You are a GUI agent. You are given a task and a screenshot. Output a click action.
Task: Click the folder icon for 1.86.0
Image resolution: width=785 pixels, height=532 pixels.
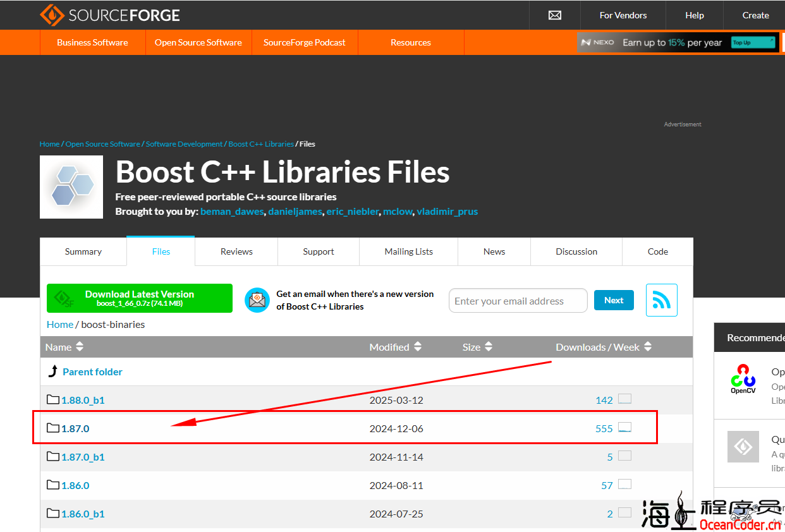click(53, 485)
